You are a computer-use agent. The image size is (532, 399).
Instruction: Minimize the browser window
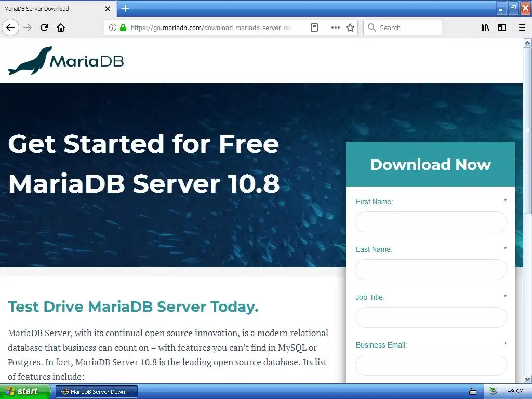click(x=501, y=8)
